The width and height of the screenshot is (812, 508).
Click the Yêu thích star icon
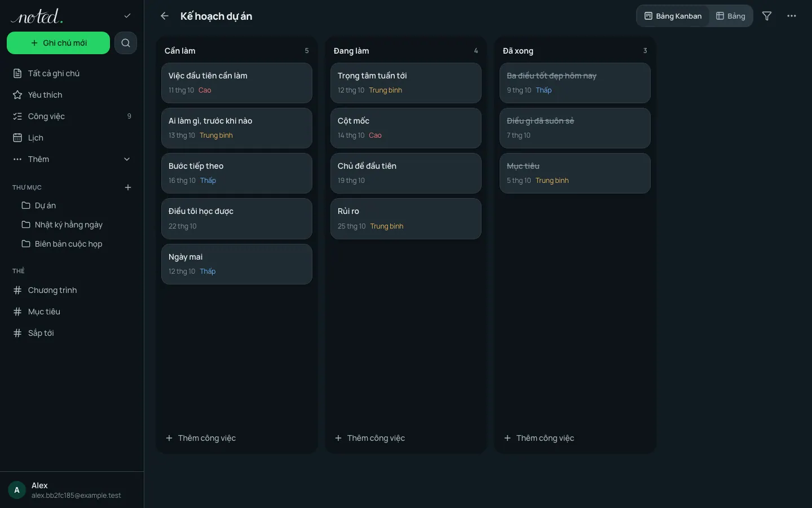click(x=17, y=95)
